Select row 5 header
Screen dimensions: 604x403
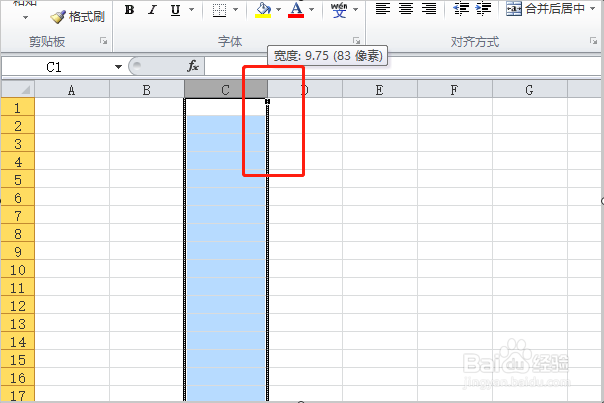(x=18, y=179)
